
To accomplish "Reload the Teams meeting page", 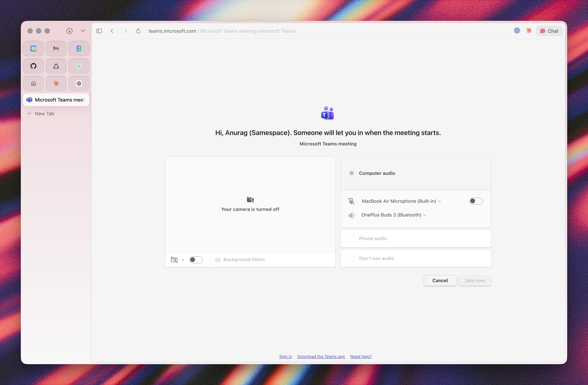I will 138,31.
